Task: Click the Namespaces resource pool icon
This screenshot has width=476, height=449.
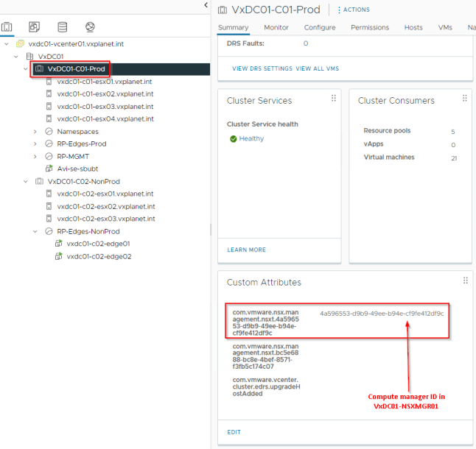Action: tap(49, 131)
